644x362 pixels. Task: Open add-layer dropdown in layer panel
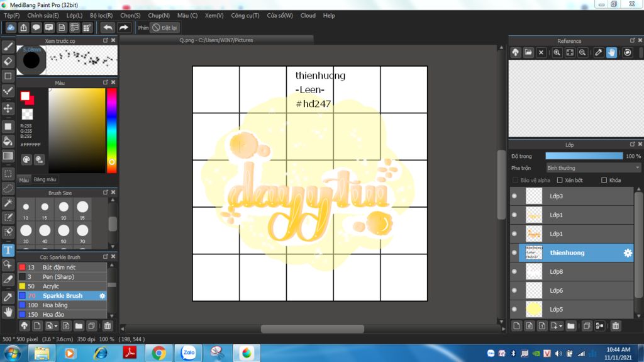tap(557, 326)
